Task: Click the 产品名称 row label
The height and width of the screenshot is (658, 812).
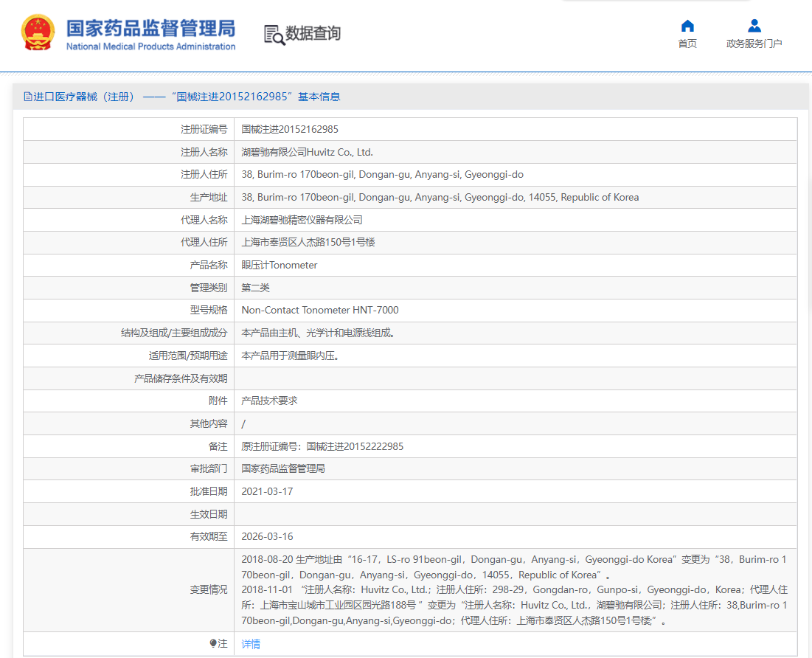Action: [209, 266]
